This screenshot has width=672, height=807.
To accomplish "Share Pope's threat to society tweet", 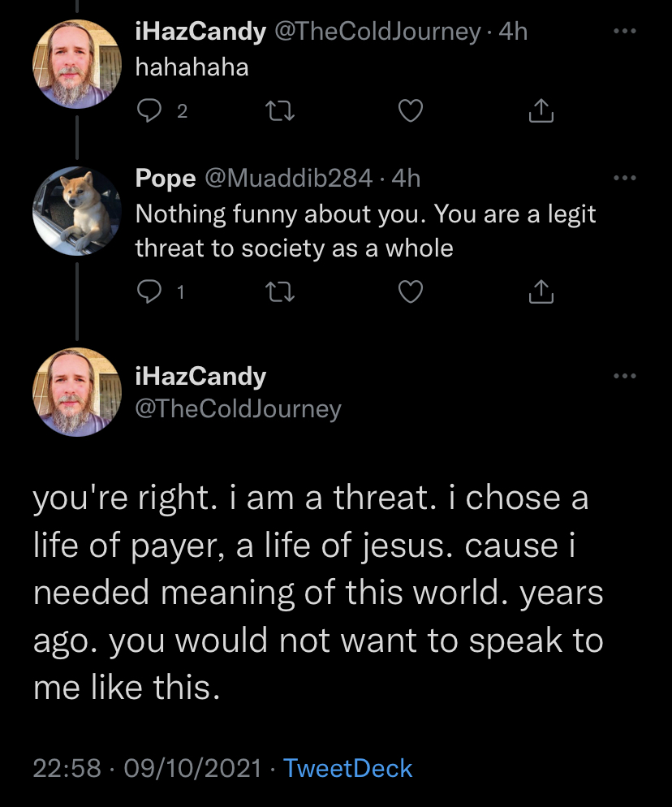I will tap(541, 291).
